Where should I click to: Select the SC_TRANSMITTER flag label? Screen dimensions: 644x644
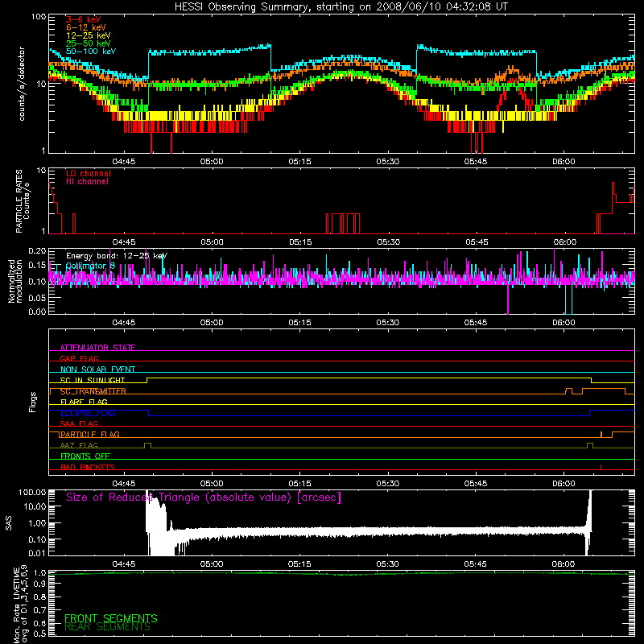(93, 391)
